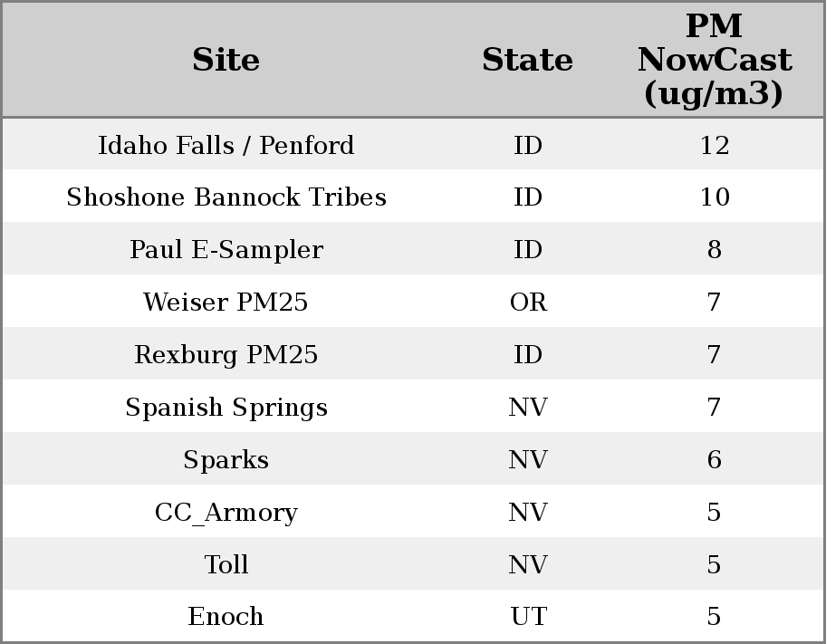Click the Site column header
Image resolution: width=826 pixels, height=644 pixels.
click(x=226, y=60)
